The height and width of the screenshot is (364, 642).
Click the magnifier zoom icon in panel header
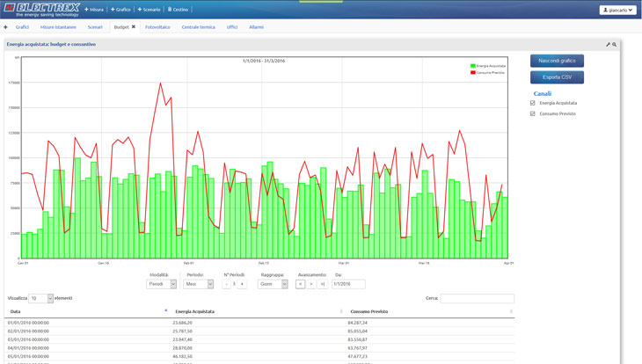pos(615,44)
